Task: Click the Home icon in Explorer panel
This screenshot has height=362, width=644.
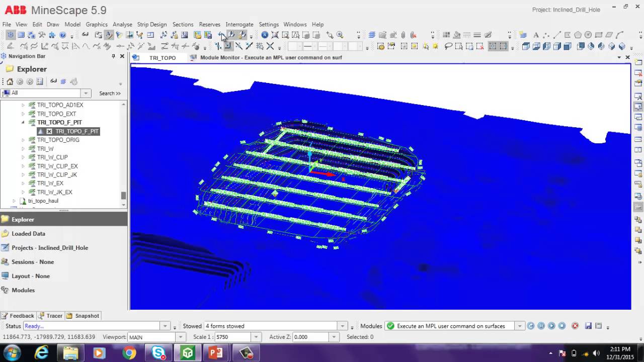Action: point(10,81)
